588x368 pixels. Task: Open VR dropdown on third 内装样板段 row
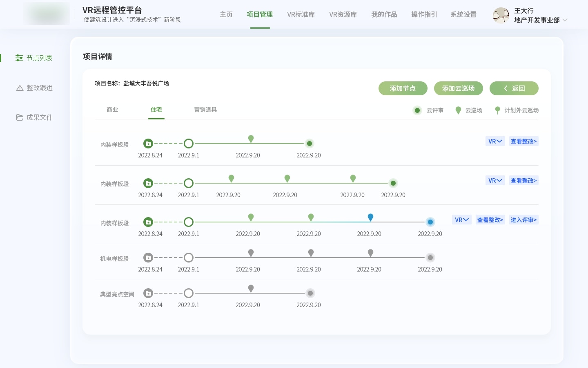(x=462, y=220)
